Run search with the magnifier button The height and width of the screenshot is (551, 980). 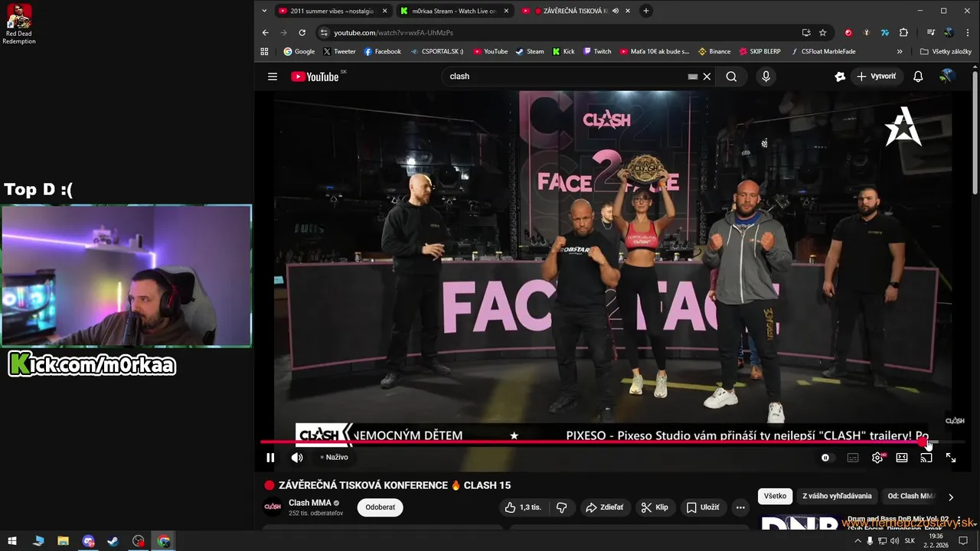pos(731,77)
